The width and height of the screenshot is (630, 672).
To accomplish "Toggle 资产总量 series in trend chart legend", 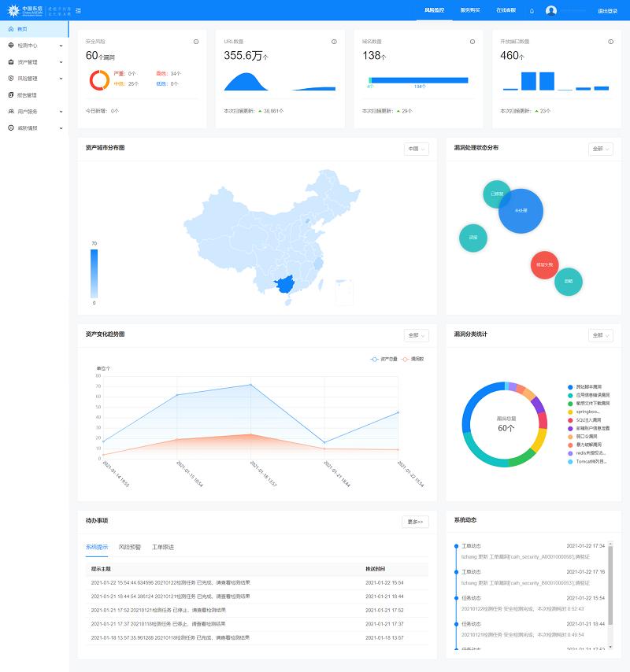I will (384, 359).
